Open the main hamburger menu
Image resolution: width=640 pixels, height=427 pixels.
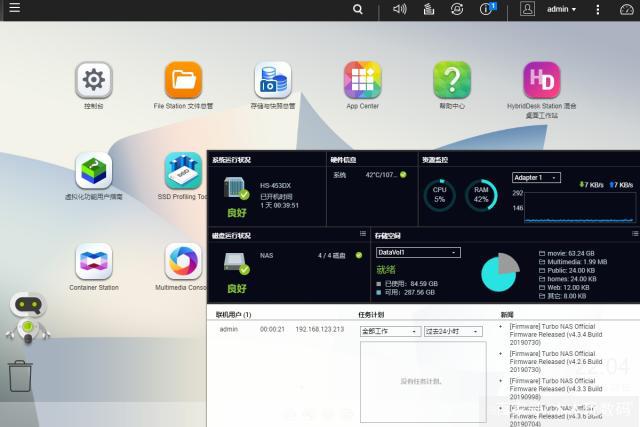(x=15, y=8)
